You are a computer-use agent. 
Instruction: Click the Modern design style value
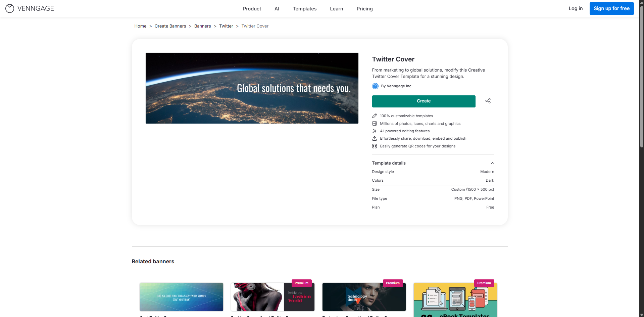487,172
